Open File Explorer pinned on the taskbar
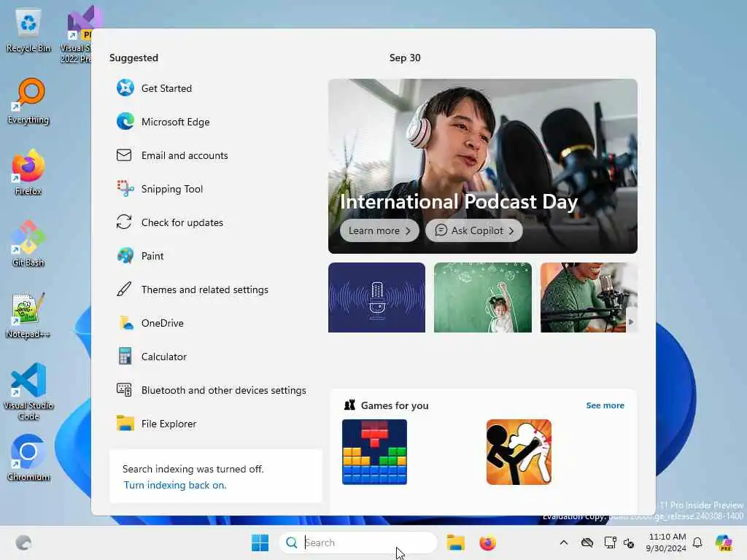The height and width of the screenshot is (560, 747). (x=455, y=542)
